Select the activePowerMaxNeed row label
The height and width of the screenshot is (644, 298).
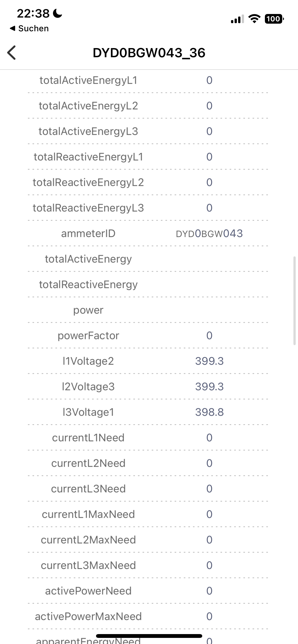tap(88, 617)
